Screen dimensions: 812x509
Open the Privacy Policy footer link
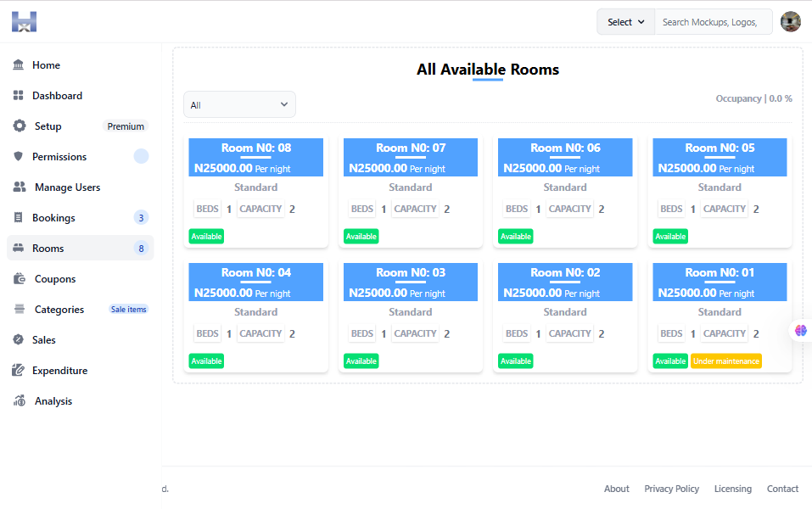point(671,489)
